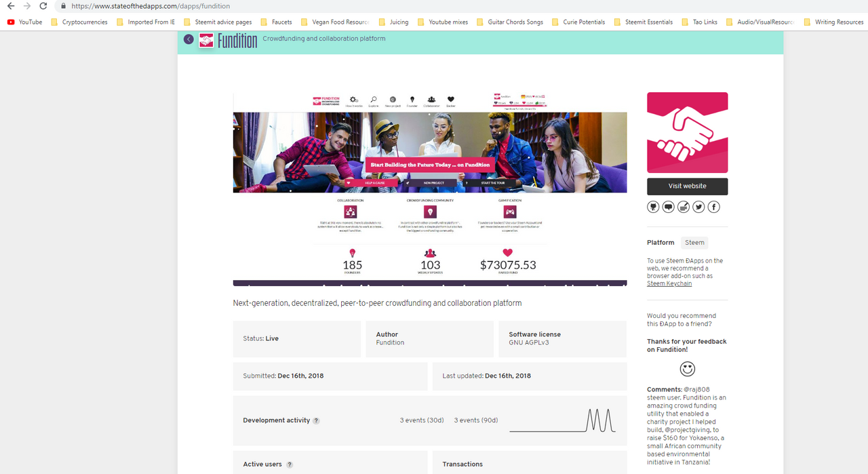Click the GNU AGPLv3 software license text
Image resolution: width=868 pixels, height=474 pixels.
pos(529,342)
